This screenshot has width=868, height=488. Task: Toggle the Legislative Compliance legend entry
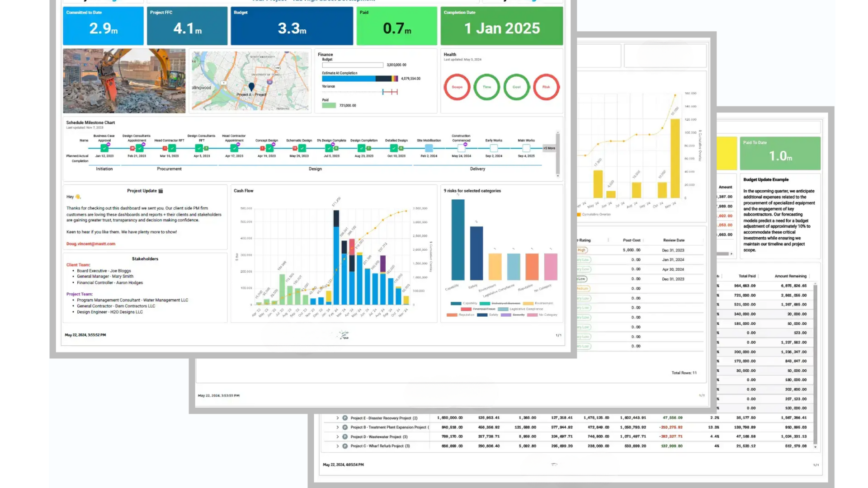(520, 309)
